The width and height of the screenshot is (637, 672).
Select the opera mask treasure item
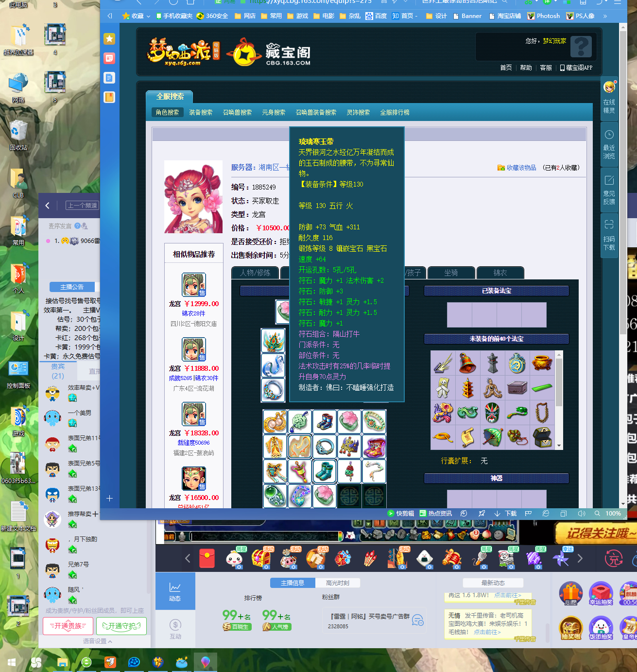(x=492, y=412)
